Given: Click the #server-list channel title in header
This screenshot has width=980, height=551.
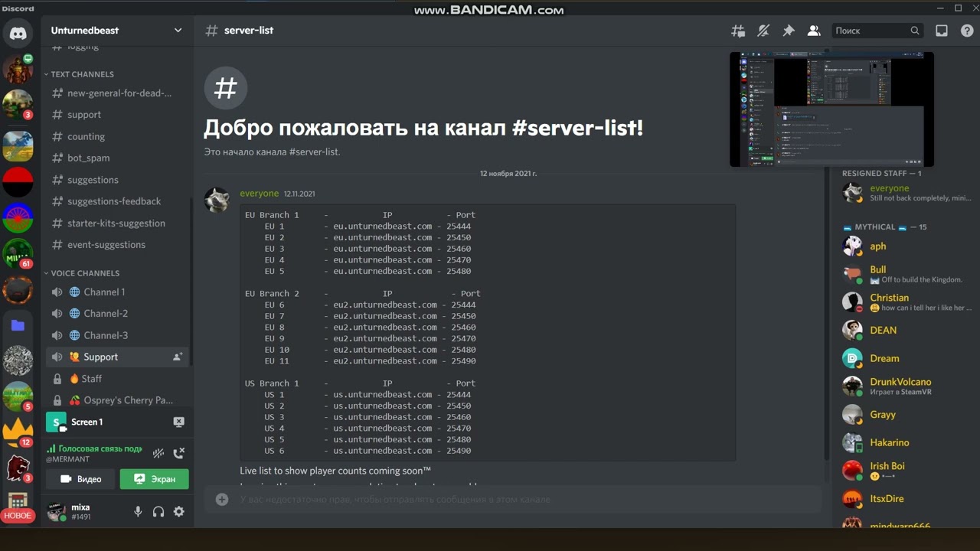Looking at the screenshot, I should pyautogui.click(x=249, y=31).
